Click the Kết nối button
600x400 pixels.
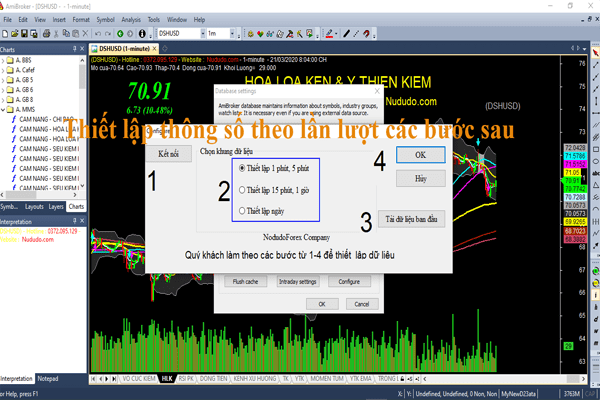coord(168,154)
